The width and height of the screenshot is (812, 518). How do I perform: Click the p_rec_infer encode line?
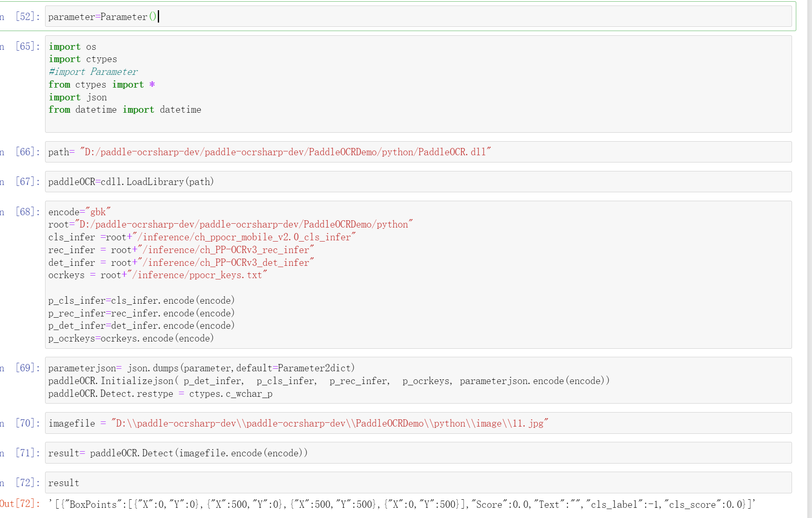[x=142, y=313]
